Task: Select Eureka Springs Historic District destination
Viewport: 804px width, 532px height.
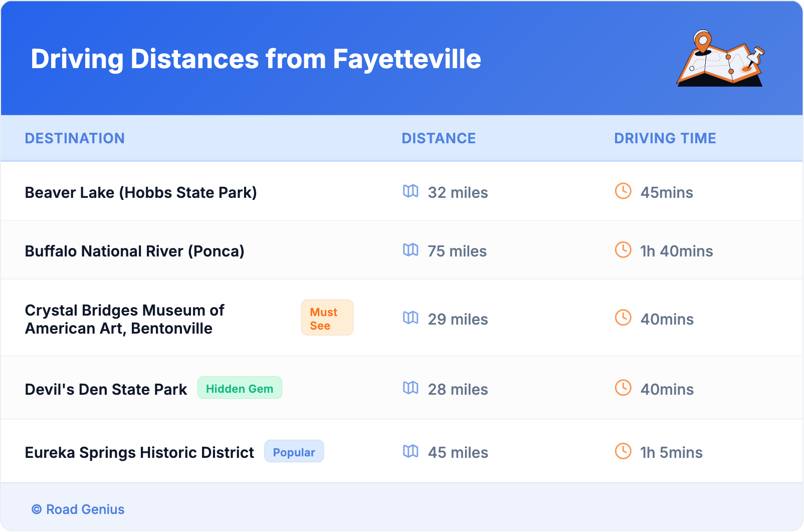Action: click(x=139, y=453)
